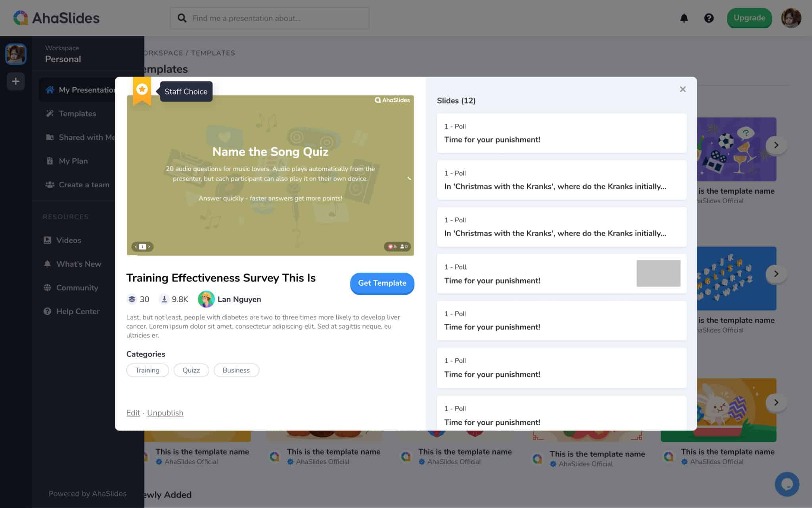Screen dimensions: 812x508
Task: Click the plus icon to add a workspace
Action: (x=15, y=81)
